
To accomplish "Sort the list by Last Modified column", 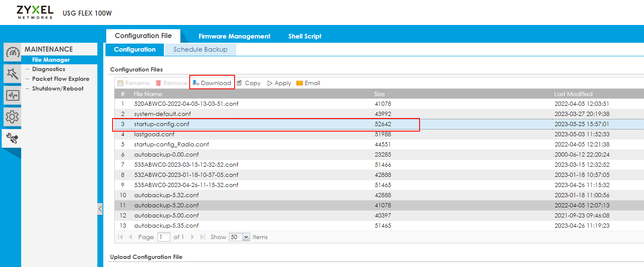I will (573, 94).
